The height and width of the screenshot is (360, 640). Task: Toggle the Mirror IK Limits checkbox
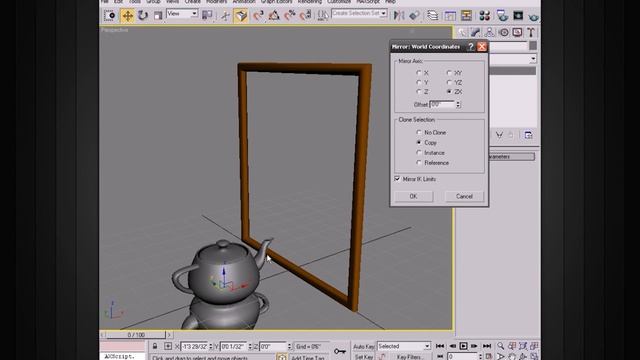tap(397, 179)
